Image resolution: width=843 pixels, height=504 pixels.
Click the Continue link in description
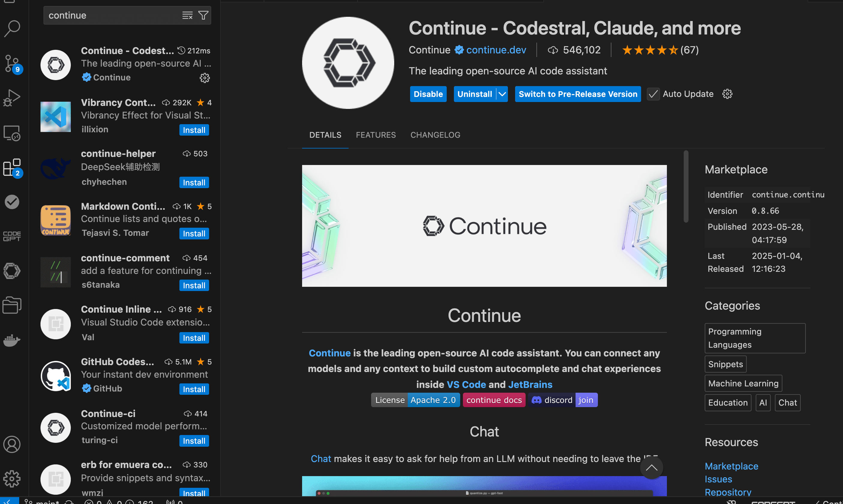click(x=330, y=353)
